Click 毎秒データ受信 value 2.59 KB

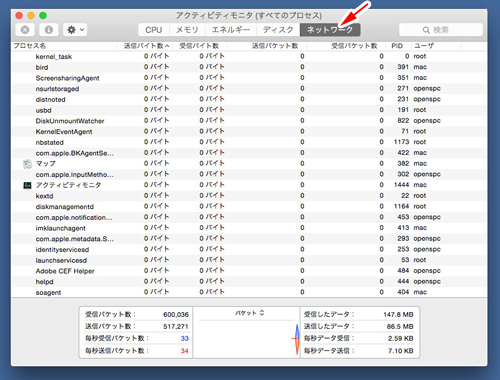401,338
